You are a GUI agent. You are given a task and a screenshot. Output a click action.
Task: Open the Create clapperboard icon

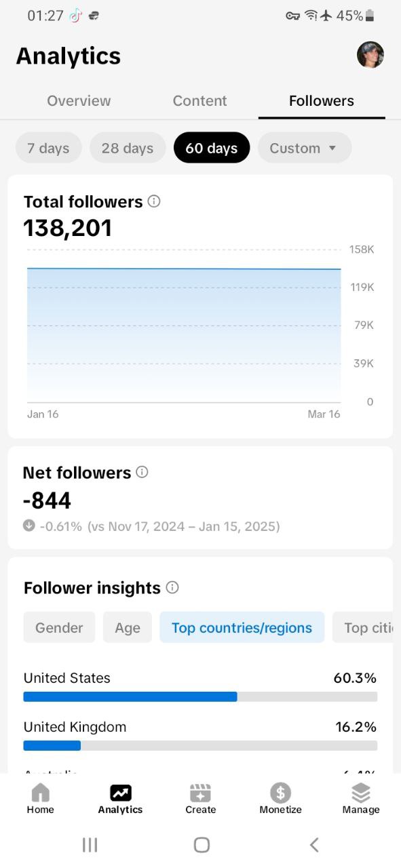pyautogui.click(x=201, y=792)
